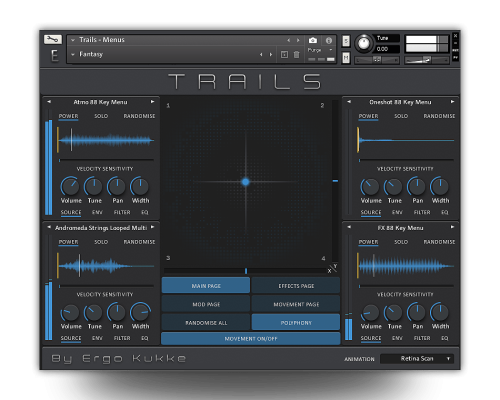Open the Retina Scan animation dropdown

(417, 359)
